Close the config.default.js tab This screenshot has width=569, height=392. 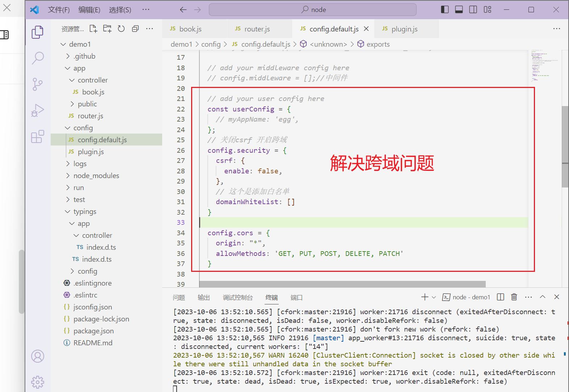tap(366, 29)
